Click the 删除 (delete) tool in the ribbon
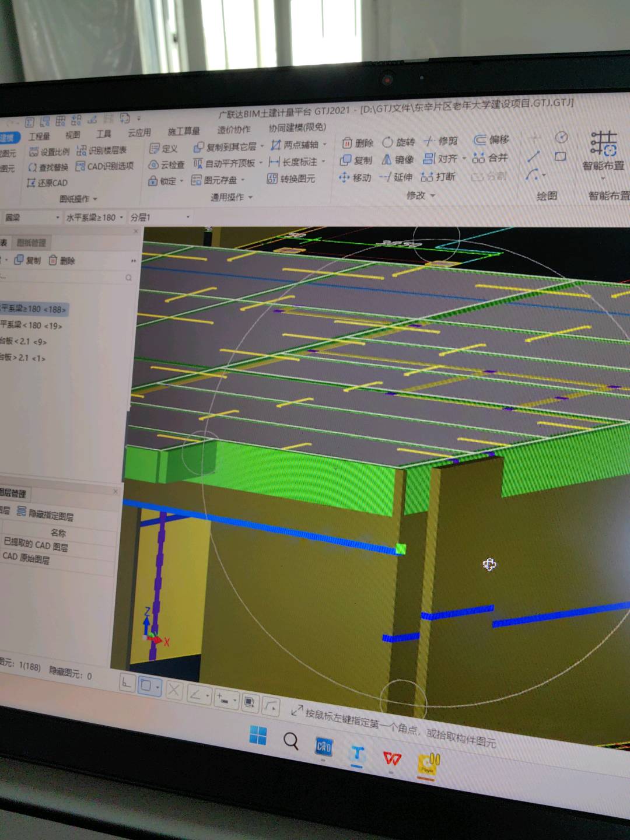The width and height of the screenshot is (630, 840). tap(358, 143)
